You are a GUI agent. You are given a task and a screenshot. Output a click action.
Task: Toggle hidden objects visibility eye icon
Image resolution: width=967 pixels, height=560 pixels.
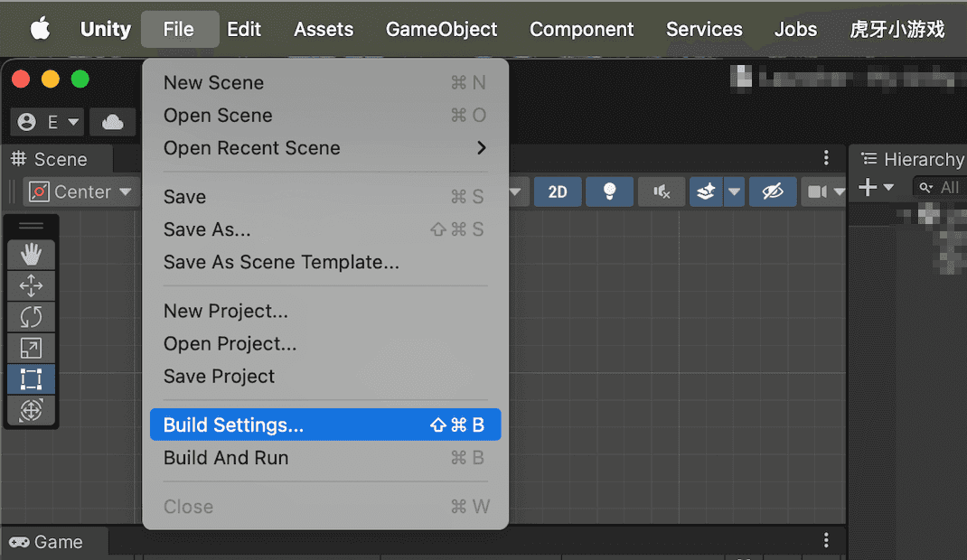772,191
